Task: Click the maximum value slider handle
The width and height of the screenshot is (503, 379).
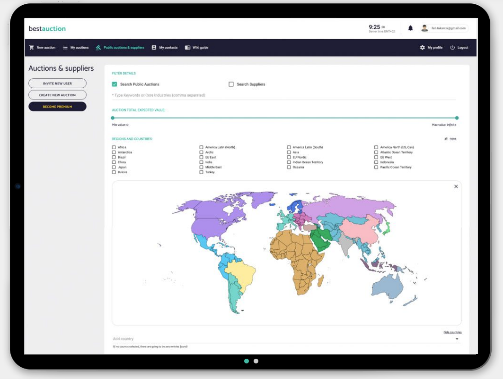Action: click(x=457, y=118)
